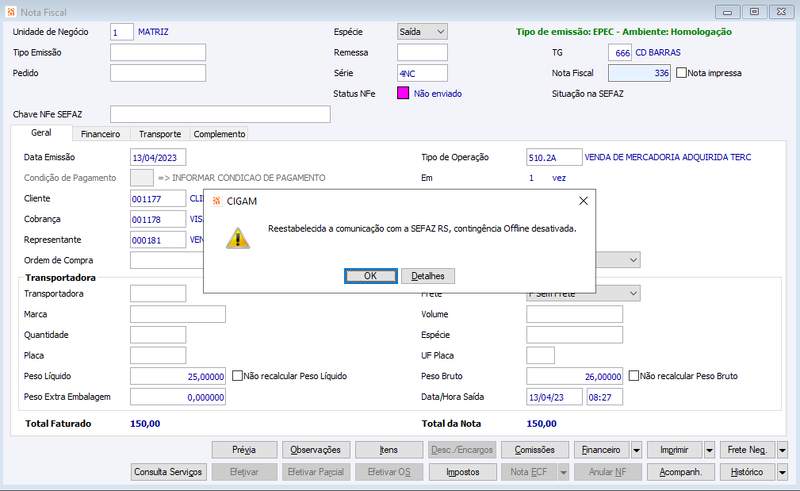The width and height of the screenshot is (800, 491).
Task: Click the Data Saída field 13/04/23
Action: 554,397
